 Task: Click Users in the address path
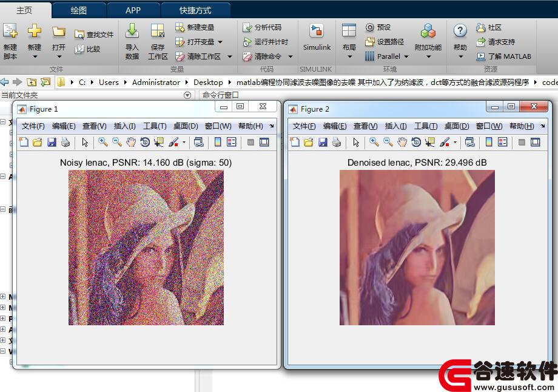(x=109, y=83)
